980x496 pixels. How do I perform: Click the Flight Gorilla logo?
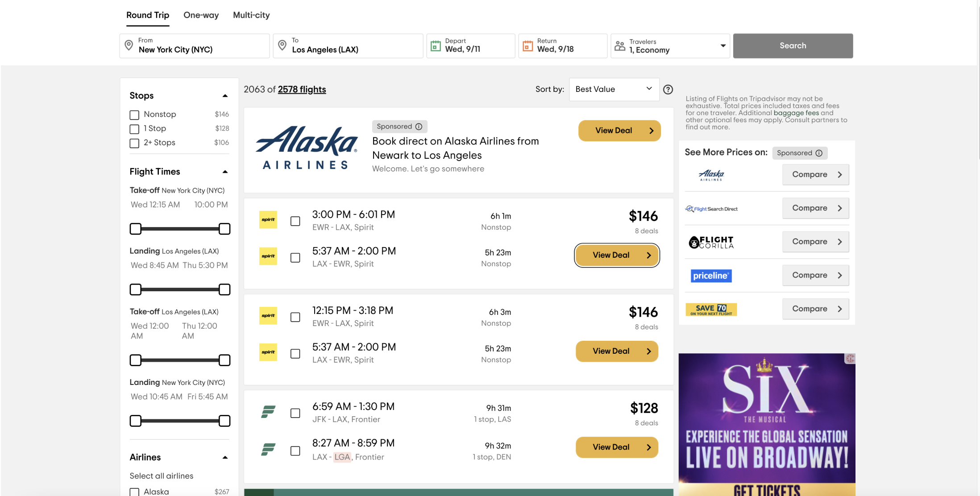(711, 242)
